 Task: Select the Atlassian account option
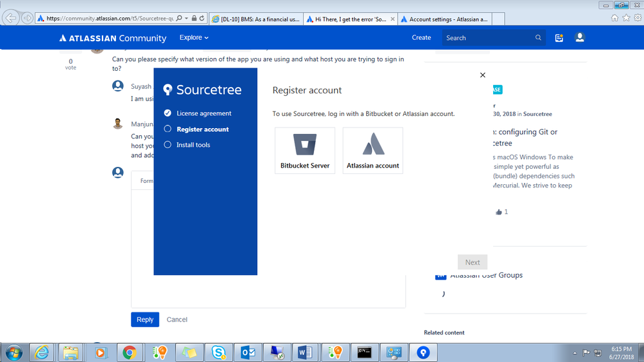(x=373, y=150)
